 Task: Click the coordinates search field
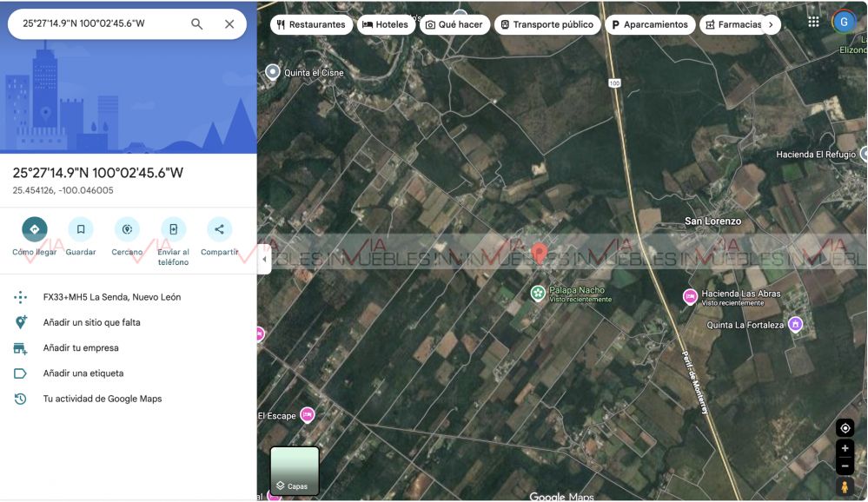click(x=96, y=24)
